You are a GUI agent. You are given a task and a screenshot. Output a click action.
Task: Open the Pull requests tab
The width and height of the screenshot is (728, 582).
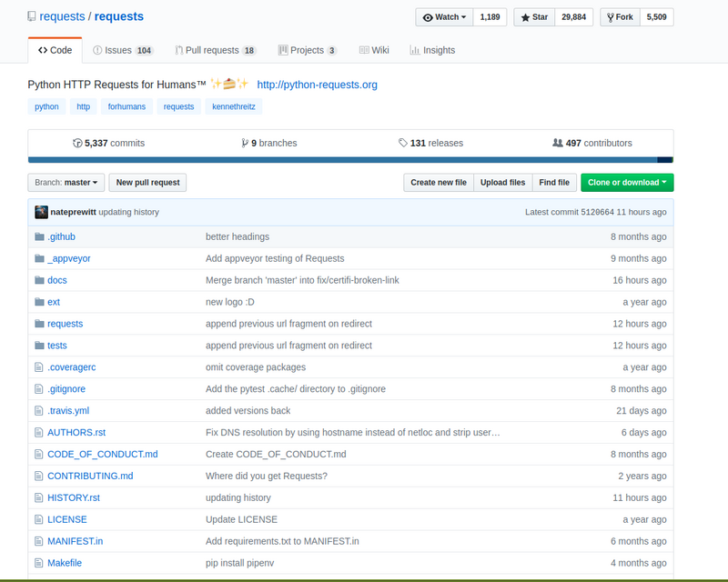point(216,50)
